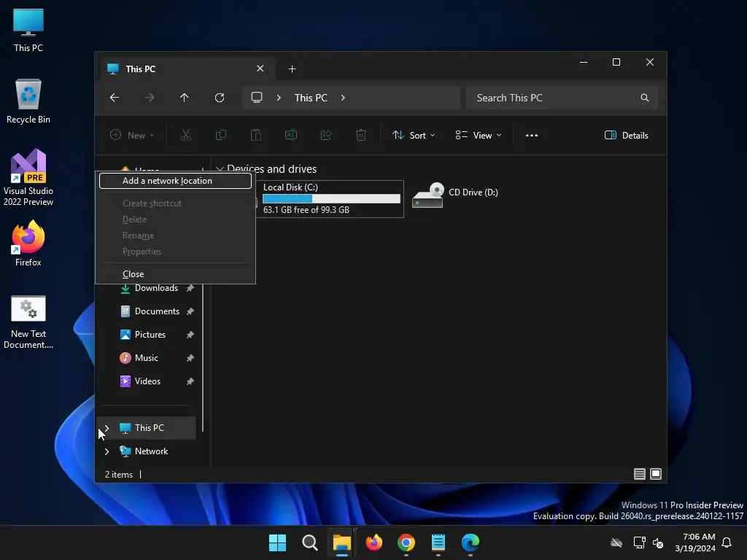Open the Sort dropdown
Image resolution: width=747 pixels, height=560 pixels.
414,135
